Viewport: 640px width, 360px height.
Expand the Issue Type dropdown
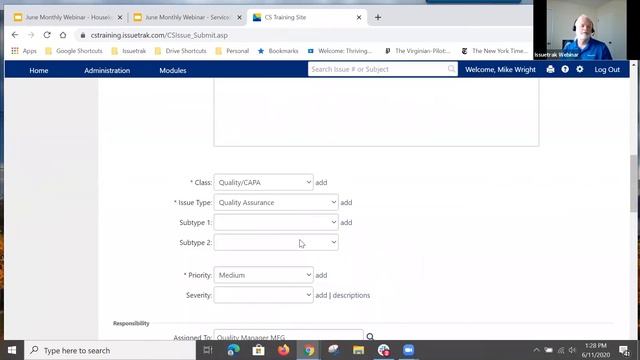(x=276, y=202)
